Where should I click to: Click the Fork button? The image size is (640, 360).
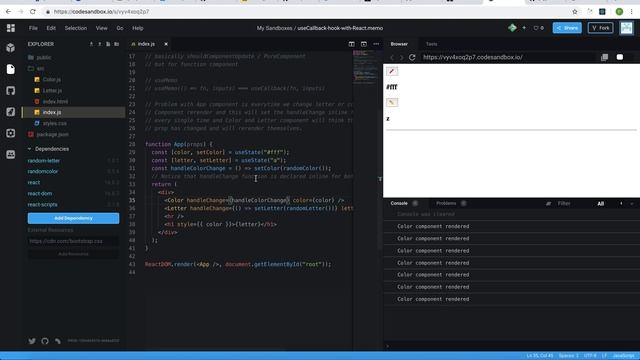[x=600, y=28]
